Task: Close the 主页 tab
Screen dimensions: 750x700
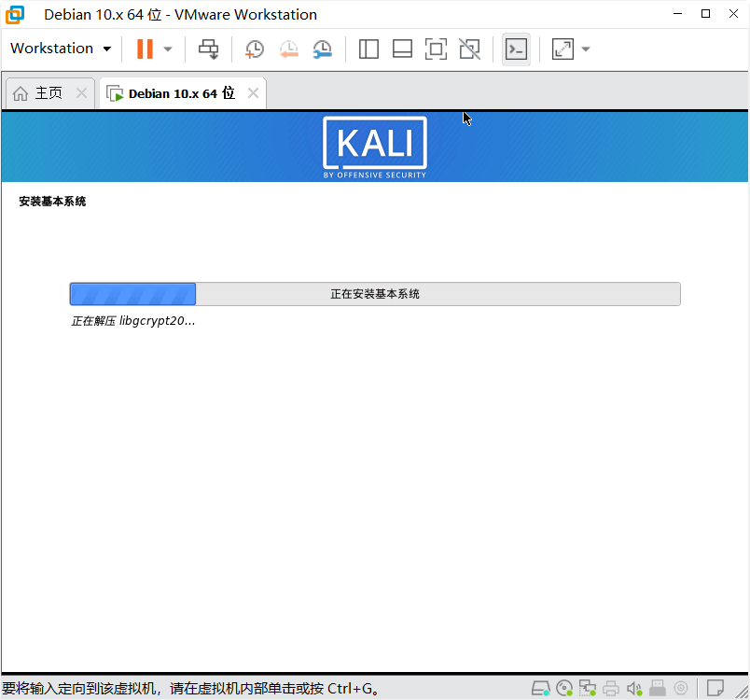Action: click(82, 92)
